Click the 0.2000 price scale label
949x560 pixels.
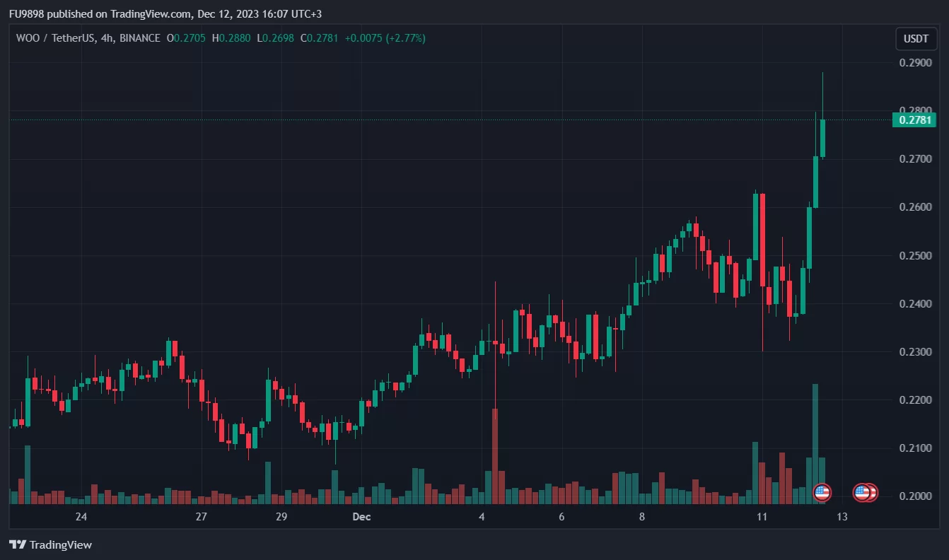click(x=916, y=496)
